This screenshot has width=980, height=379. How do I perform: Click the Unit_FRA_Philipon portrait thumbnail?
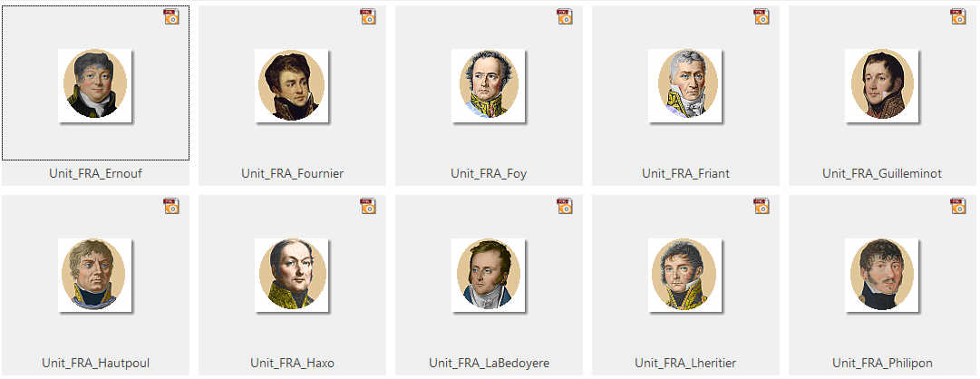click(x=882, y=275)
